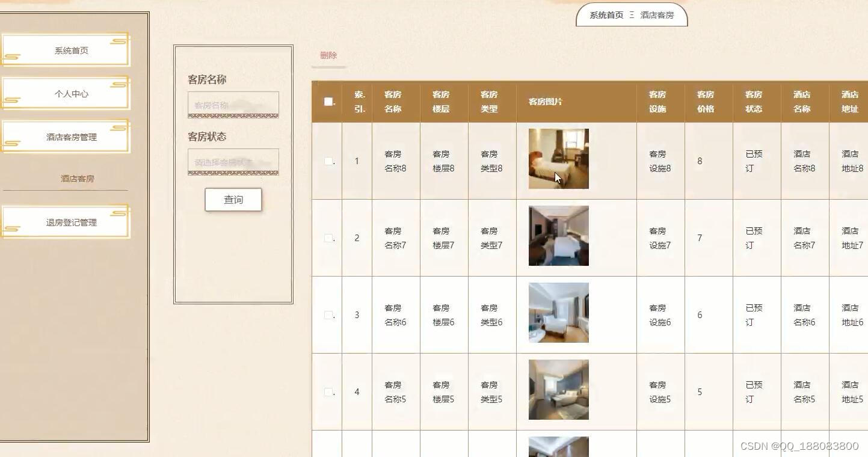Click inside the 客房名称 search field

(x=233, y=104)
